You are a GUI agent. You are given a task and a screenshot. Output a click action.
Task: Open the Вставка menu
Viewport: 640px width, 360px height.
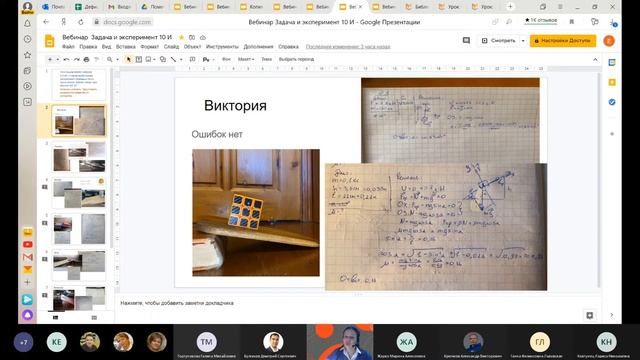point(125,47)
